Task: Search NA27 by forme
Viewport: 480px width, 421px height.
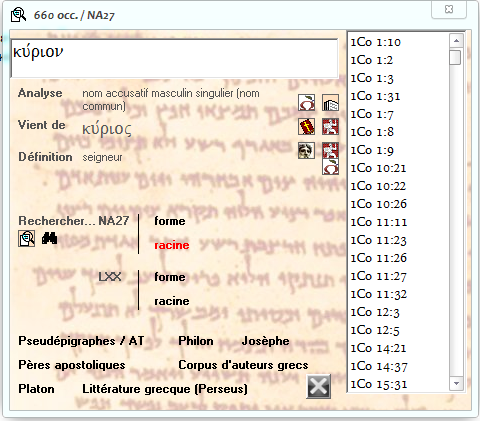Action: (170, 221)
